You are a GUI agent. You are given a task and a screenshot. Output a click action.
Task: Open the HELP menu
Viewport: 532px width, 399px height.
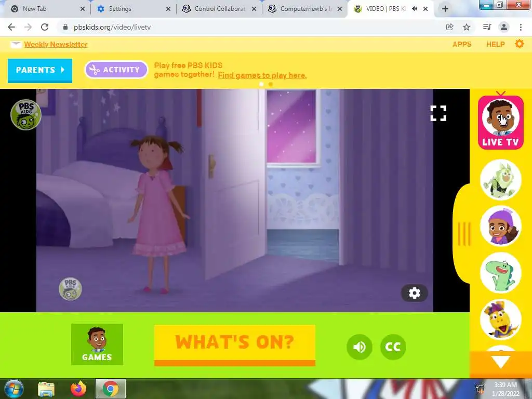495,45
